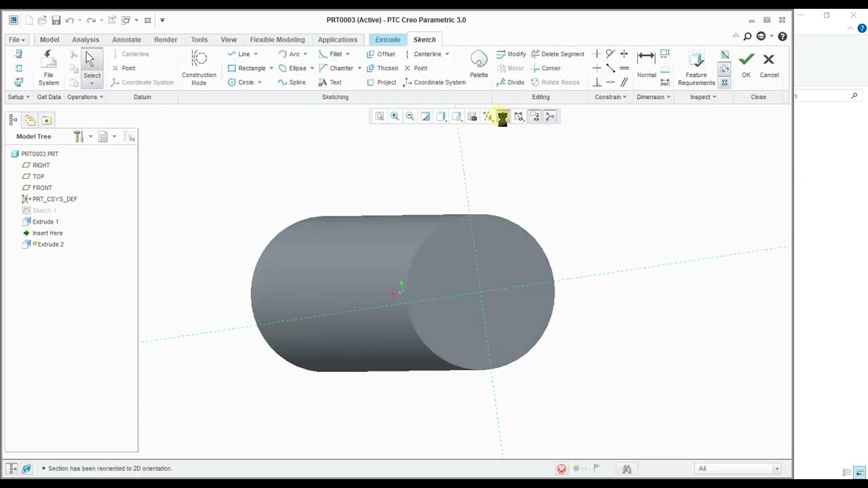Image resolution: width=868 pixels, height=488 pixels.
Task: Click the red stop icon in status bar
Action: [561, 468]
